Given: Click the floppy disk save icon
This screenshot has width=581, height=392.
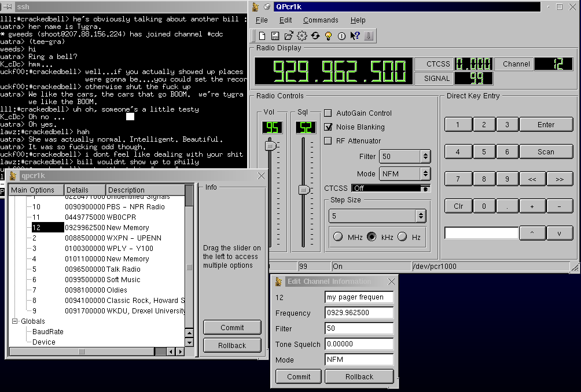Looking at the screenshot, I should (275, 36).
